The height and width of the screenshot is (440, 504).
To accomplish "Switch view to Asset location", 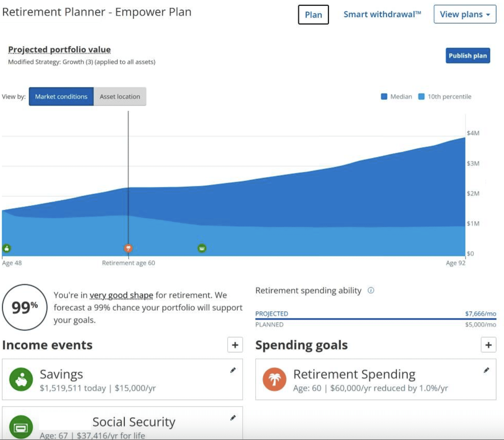I will [120, 97].
